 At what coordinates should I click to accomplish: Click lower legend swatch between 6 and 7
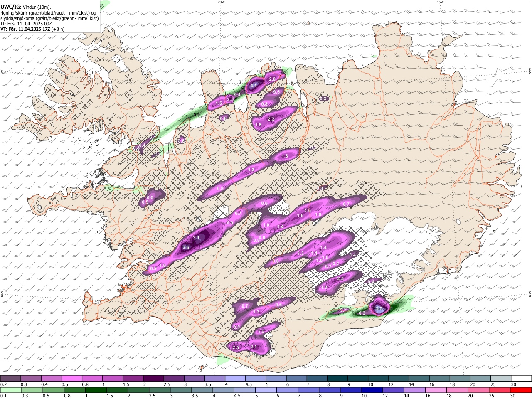(x=287, y=390)
